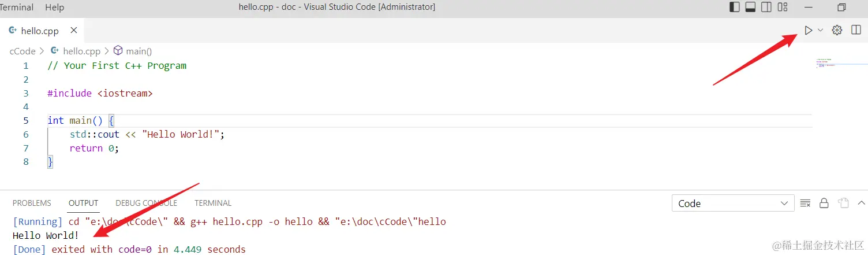The width and height of the screenshot is (868, 255).
Task: Open the Customize Layout icon
Action: coord(783,8)
